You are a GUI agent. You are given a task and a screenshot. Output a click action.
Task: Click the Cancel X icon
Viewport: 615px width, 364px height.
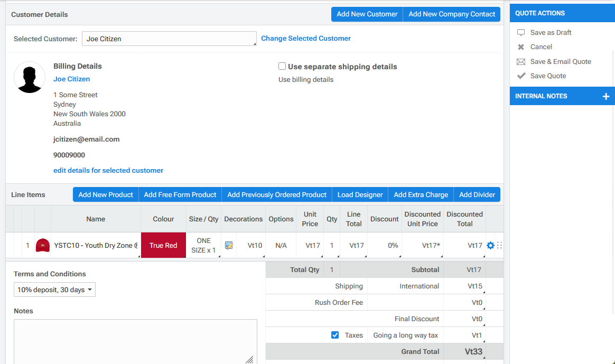click(x=521, y=47)
